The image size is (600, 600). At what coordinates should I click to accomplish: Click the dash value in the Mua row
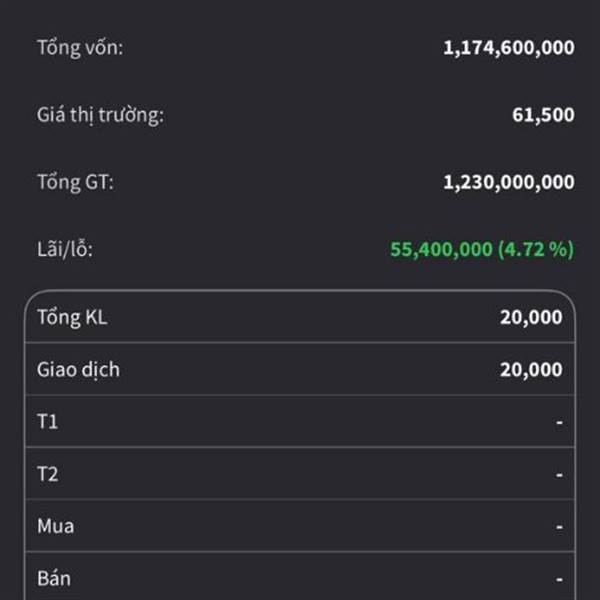pyautogui.click(x=559, y=526)
